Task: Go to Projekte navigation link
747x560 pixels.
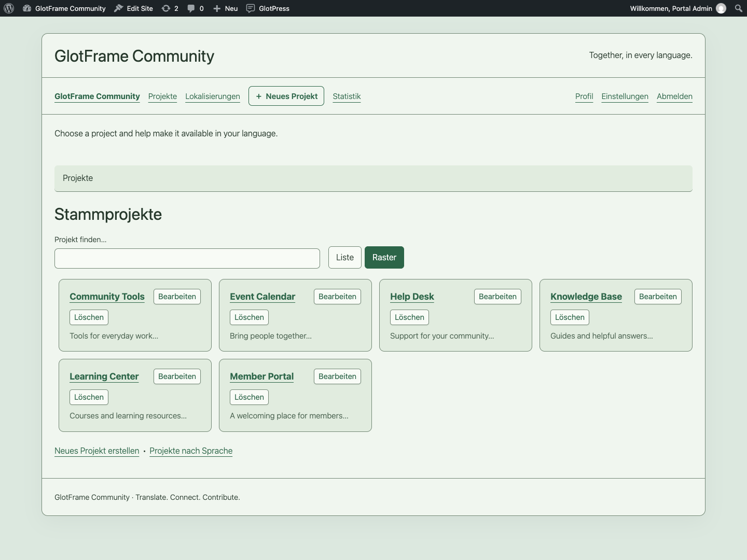Action: pos(162,96)
